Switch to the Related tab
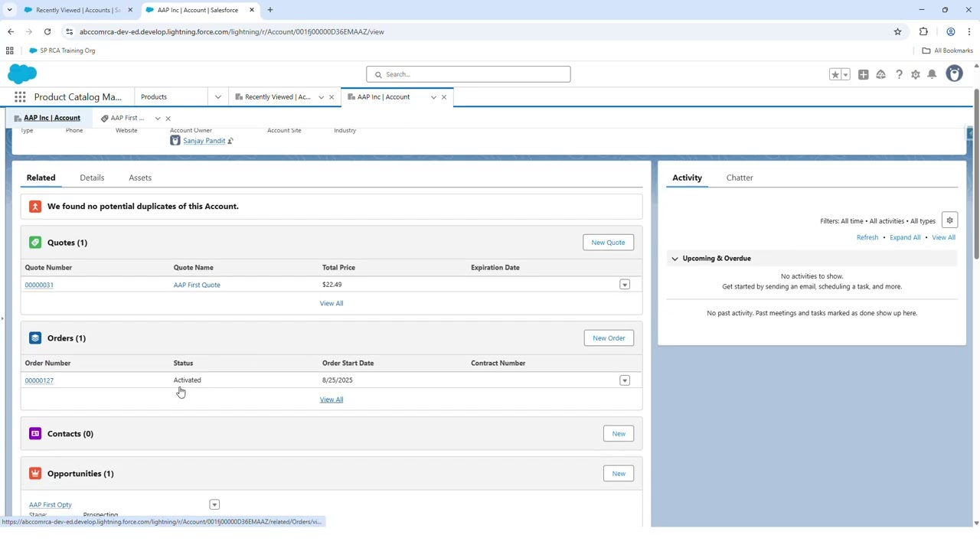The width and height of the screenshot is (980, 551). point(41,178)
